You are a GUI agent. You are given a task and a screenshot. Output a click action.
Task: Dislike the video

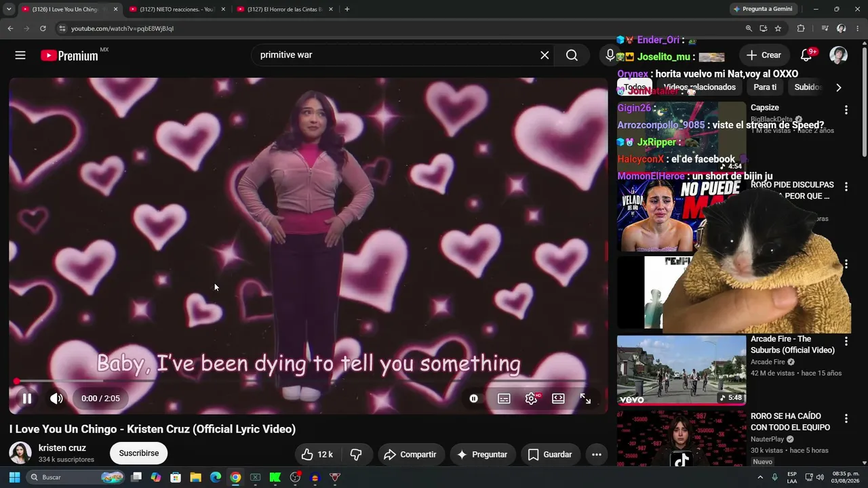pyautogui.click(x=356, y=454)
